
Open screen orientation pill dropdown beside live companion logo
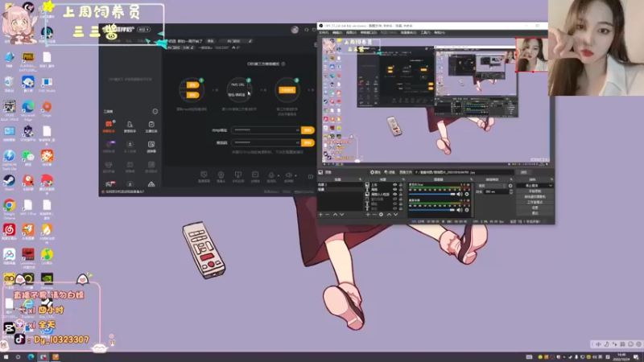pos(144,30)
